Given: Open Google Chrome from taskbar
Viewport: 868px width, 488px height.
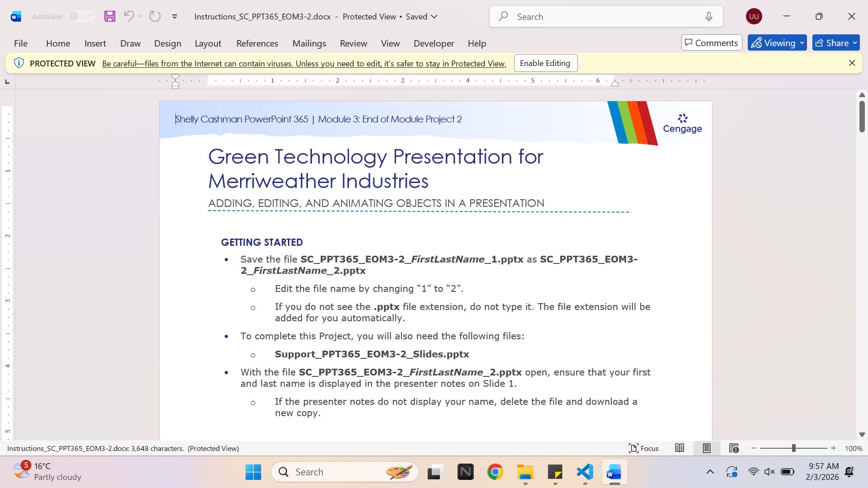Looking at the screenshot, I should tap(495, 472).
